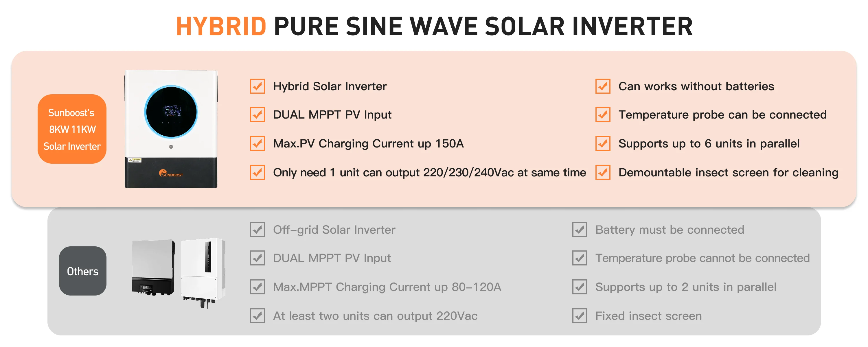Click the Temperature probe can be connected checkbox
The image size is (868, 347).
point(603,115)
